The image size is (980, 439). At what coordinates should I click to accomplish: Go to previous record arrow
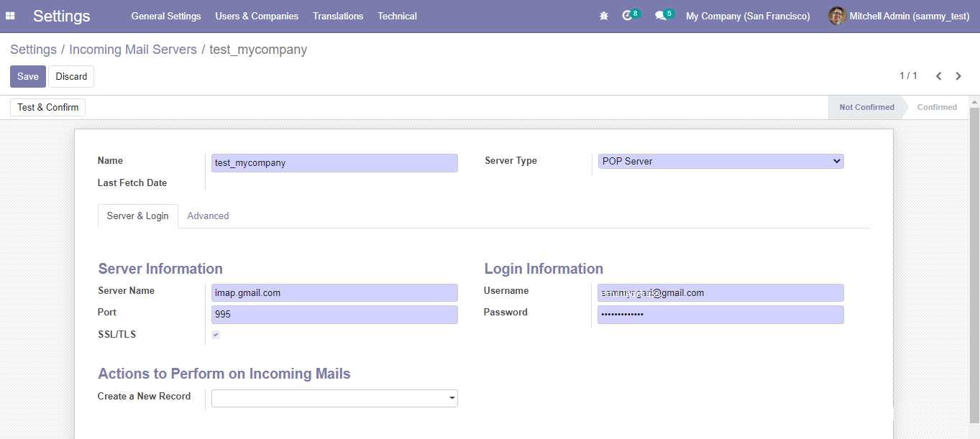pos(938,76)
